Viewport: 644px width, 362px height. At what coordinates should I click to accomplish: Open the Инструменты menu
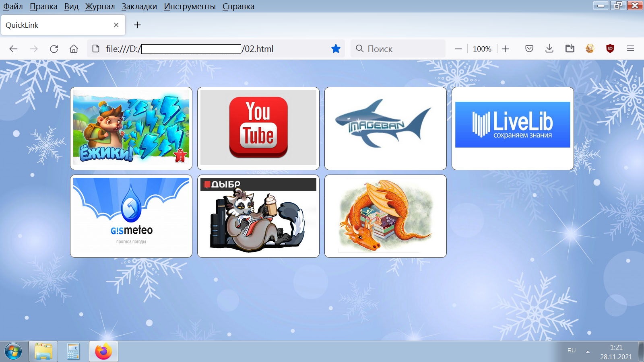coord(190,6)
